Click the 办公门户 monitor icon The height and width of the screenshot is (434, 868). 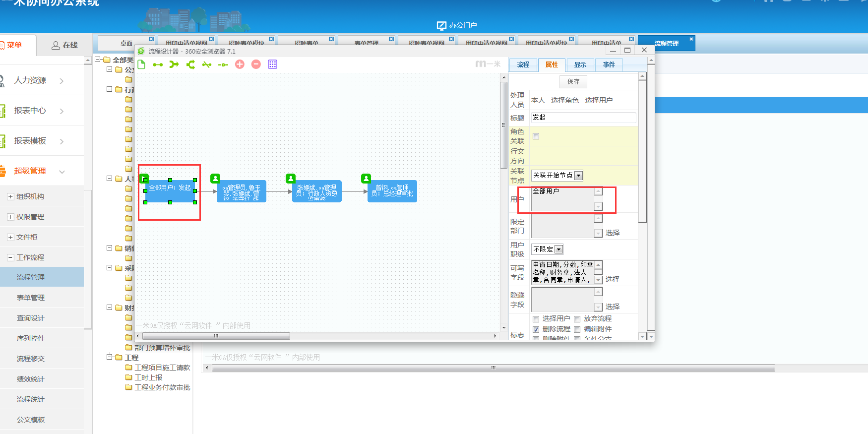coord(441,25)
